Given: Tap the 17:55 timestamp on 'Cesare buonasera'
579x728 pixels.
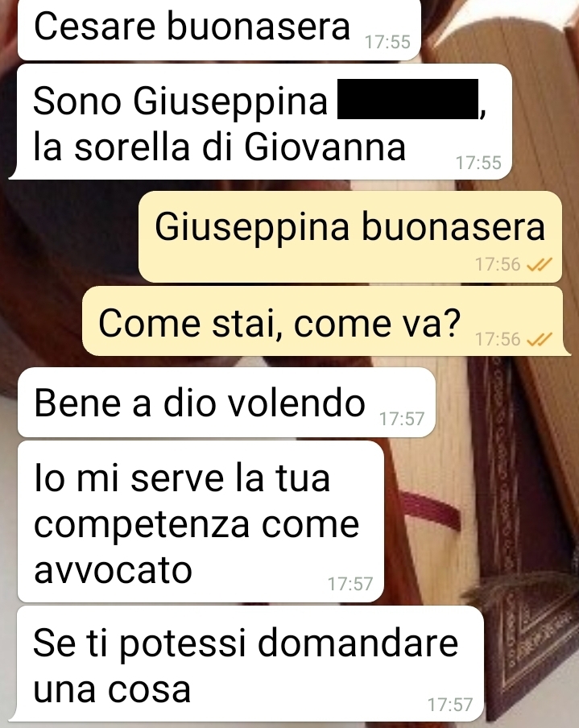Looking at the screenshot, I should [387, 42].
